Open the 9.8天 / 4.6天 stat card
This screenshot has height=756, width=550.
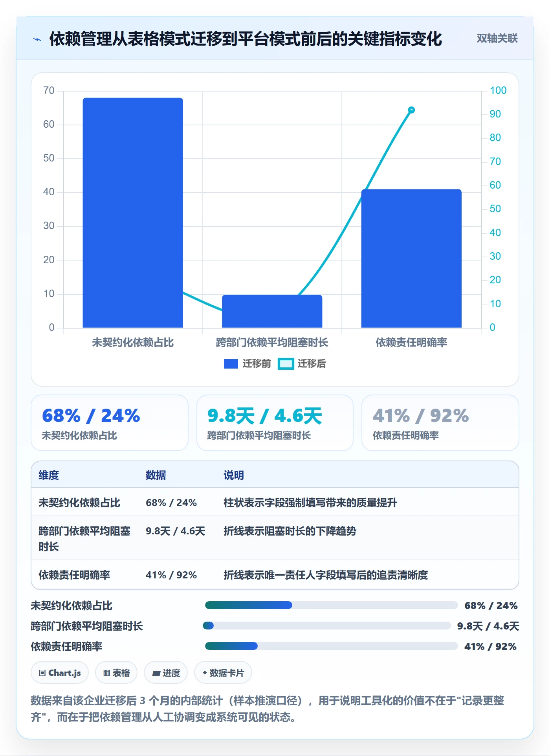275,423
